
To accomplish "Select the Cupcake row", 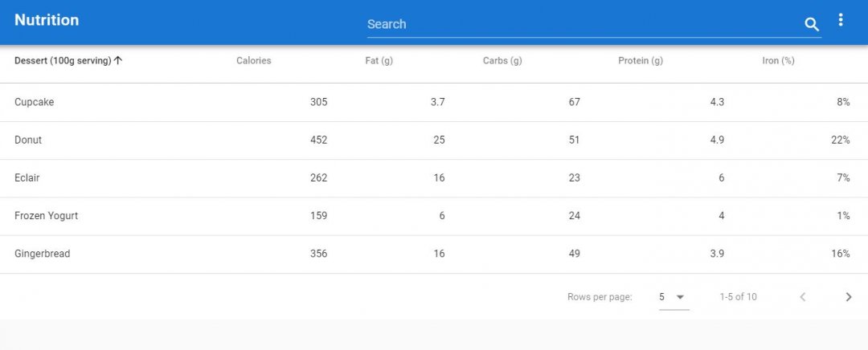I will click(x=434, y=102).
